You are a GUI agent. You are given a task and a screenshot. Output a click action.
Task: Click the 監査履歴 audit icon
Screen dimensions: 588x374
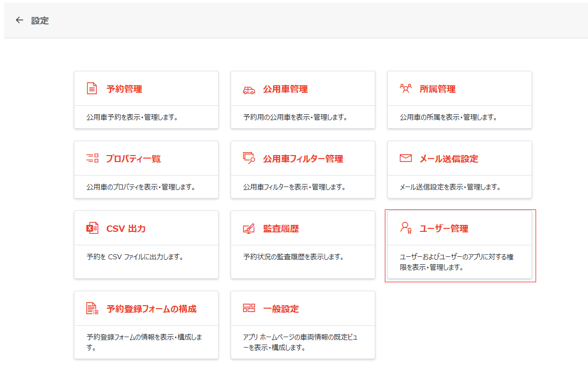click(x=249, y=228)
